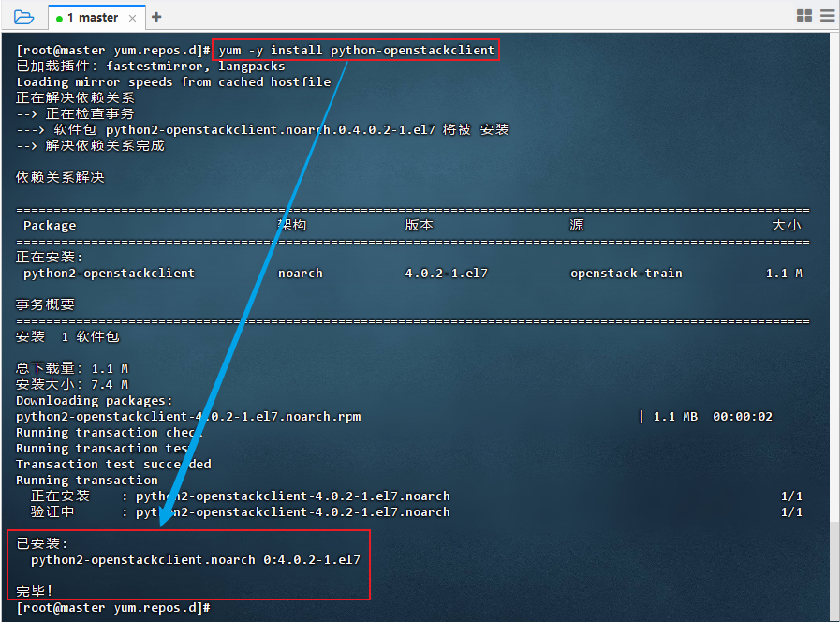Click the '1.1 MB' download size
840x622 pixels.
click(675, 417)
